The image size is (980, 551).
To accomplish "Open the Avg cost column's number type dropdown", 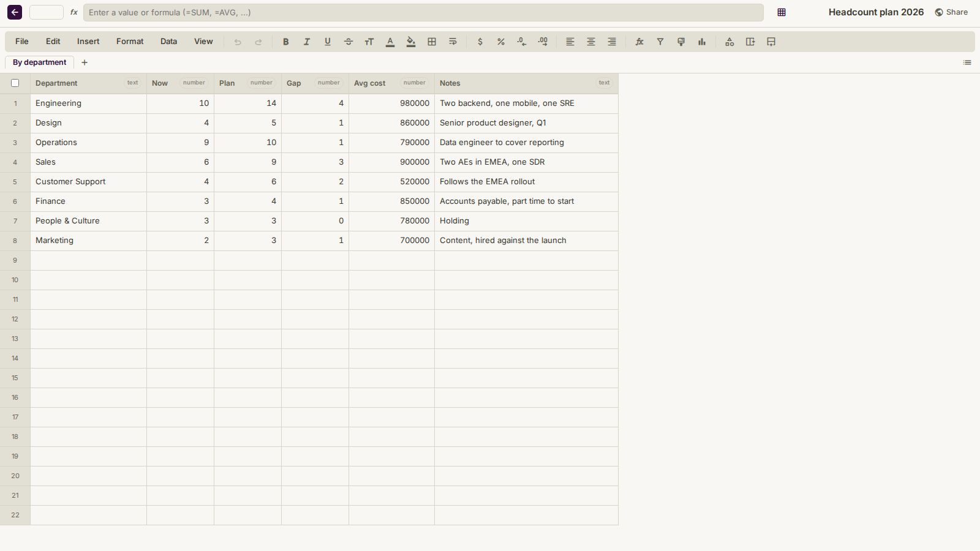I will (414, 83).
